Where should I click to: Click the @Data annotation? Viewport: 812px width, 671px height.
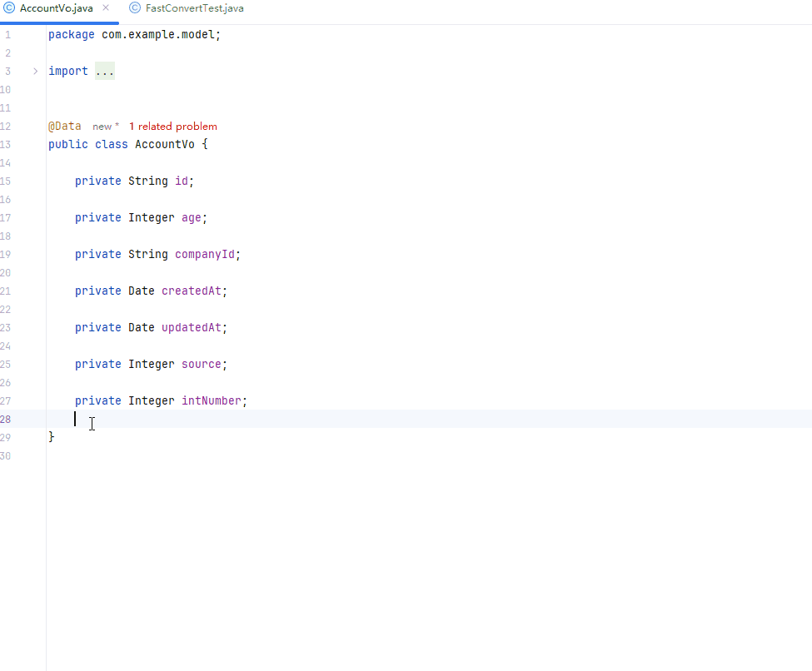pyautogui.click(x=65, y=127)
